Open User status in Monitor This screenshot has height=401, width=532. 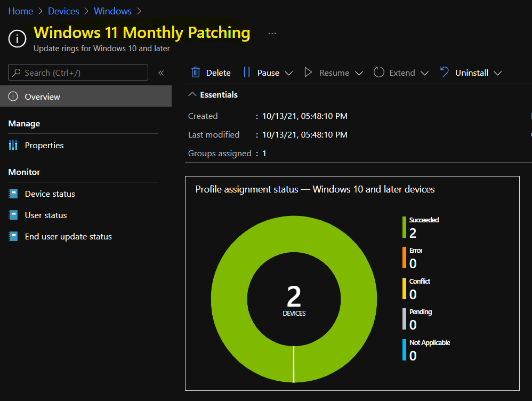coord(46,215)
